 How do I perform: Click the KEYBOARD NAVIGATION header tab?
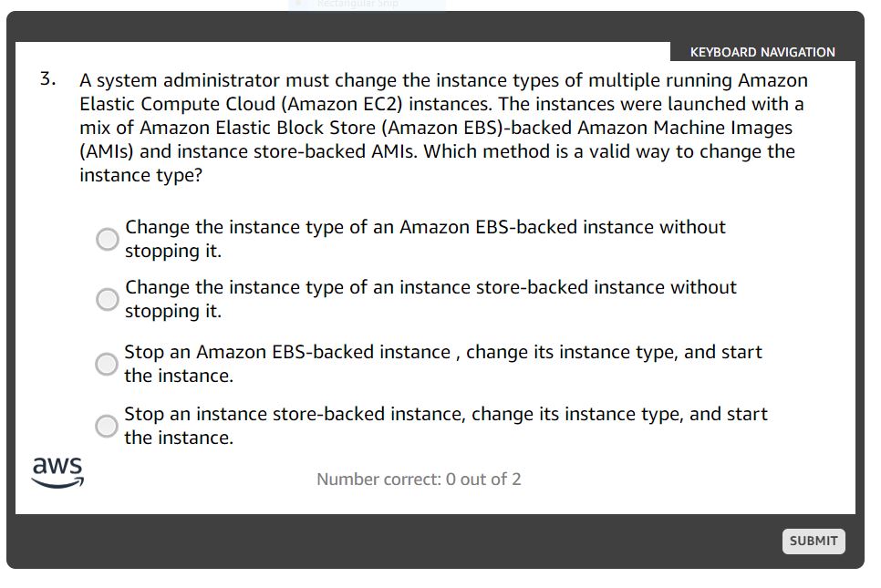pyautogui.click(x=764, y=52)
